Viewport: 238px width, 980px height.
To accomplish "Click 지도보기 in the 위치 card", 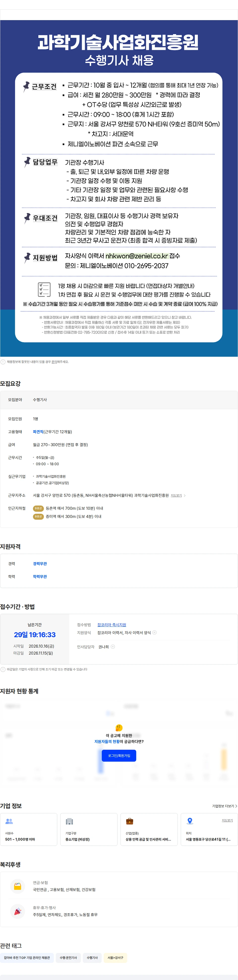I will (227, 820).
